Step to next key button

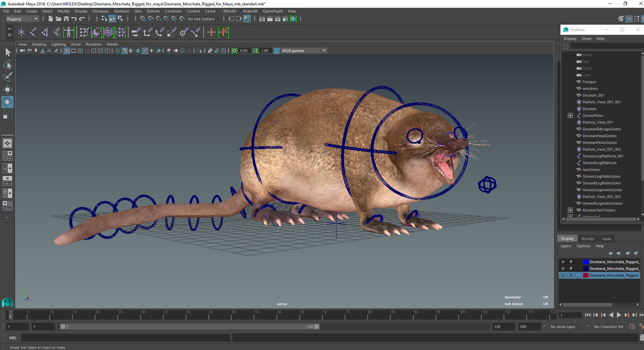[626, 315]
